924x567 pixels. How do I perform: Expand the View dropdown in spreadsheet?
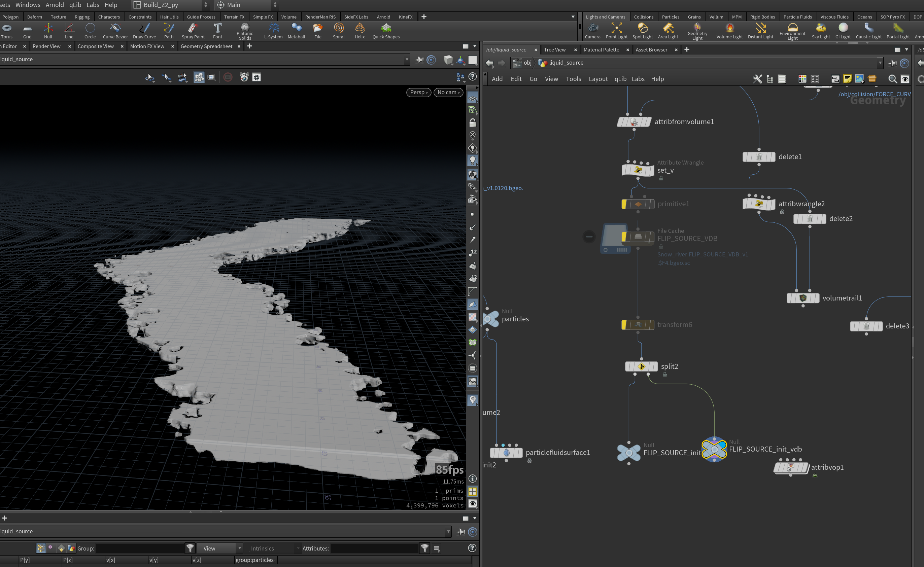pyautogui.click(x=220, y=548)
